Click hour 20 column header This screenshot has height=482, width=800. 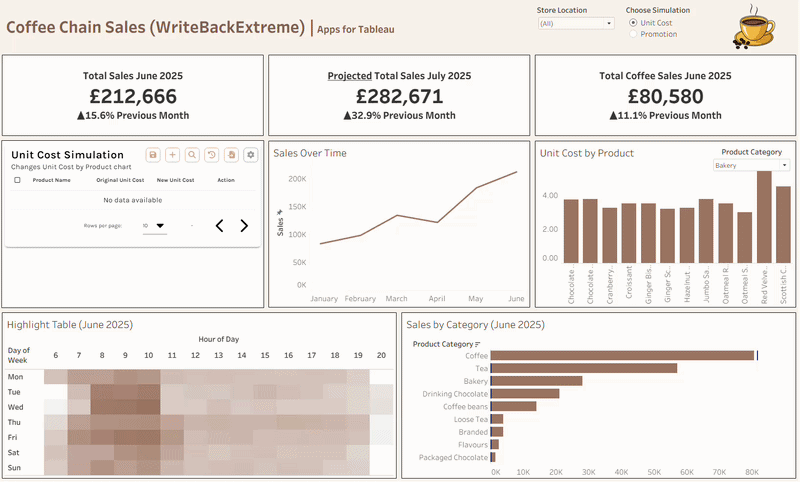tap(381, 356)
